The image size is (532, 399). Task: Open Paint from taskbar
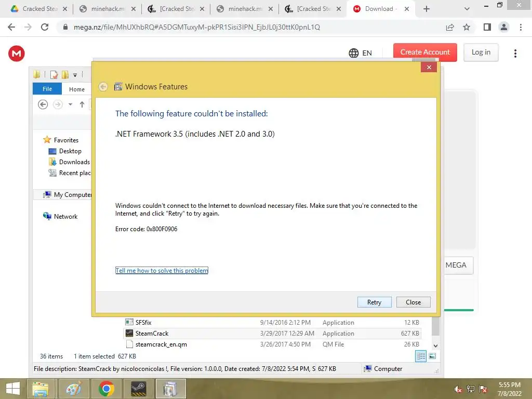tap(74, 389)
